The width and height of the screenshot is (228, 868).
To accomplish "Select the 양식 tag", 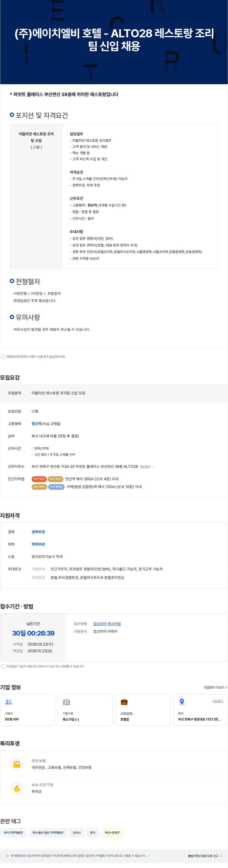I will pyautogui.click(x=92, y=832).
